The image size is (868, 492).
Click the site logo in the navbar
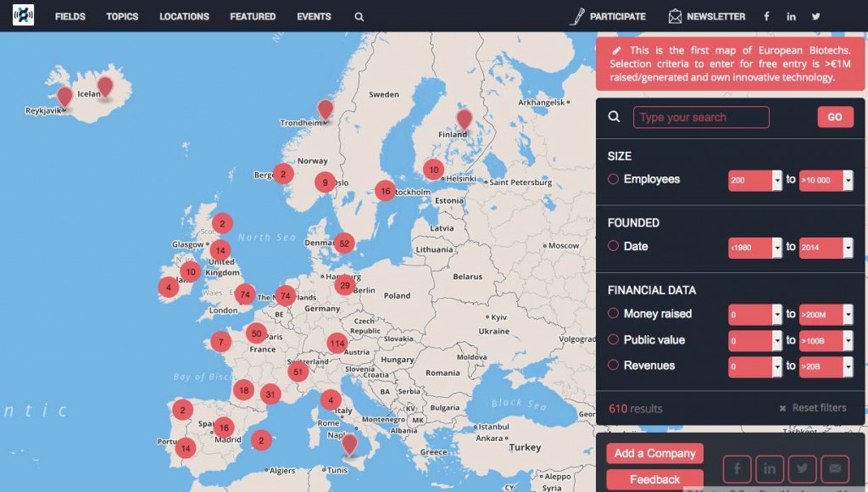click(23, 15)
